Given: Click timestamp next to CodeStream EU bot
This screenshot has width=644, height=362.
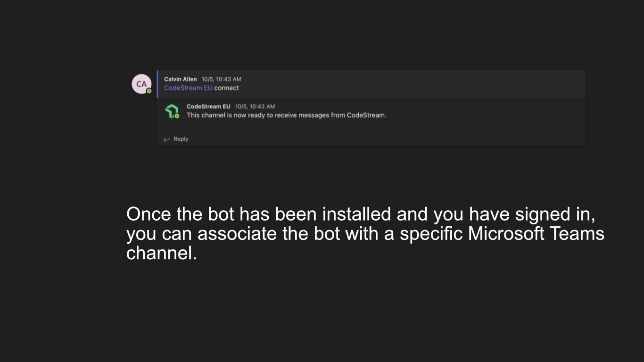Looking at the screenshot, I should pyautogui.click(x=255, y=107).
